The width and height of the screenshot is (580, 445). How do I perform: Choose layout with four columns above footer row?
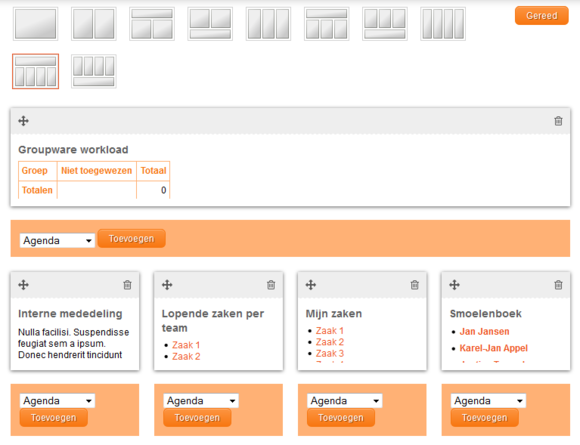(x=94, y=71)
